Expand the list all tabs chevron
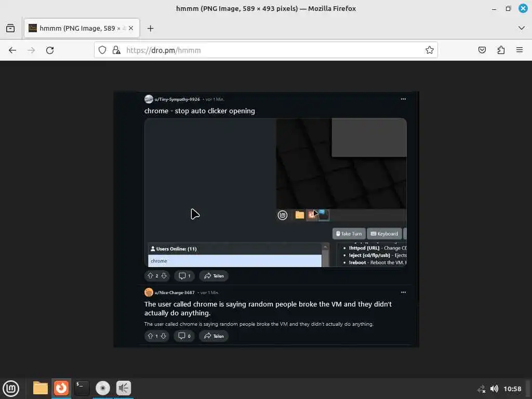The height and width of the screenshot is (399, 532). pos(522,28)
